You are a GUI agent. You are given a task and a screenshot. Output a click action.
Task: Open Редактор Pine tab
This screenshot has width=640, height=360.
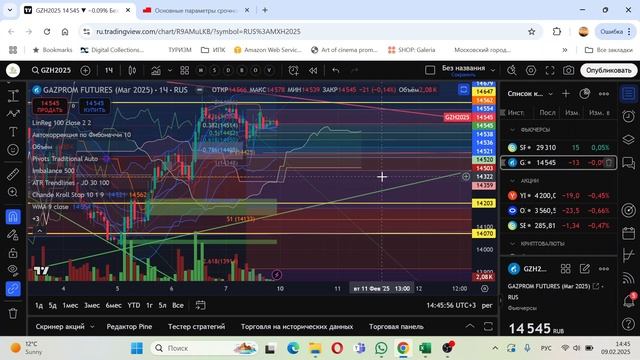[129, 327]
